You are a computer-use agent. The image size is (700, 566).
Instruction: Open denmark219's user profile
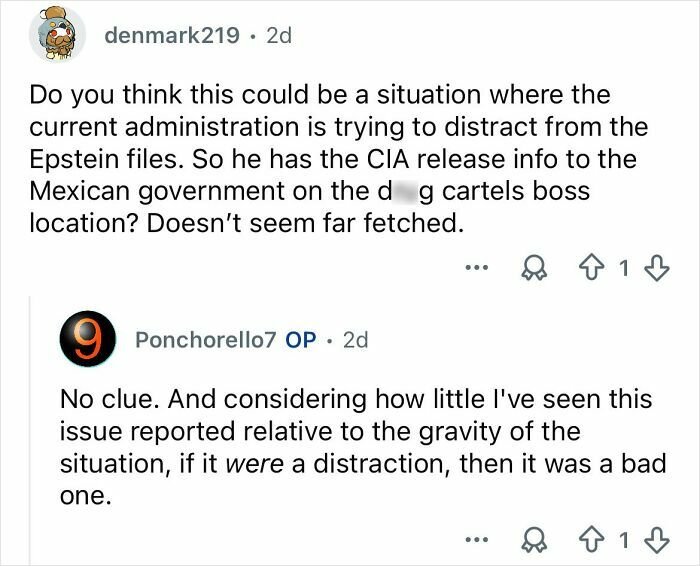coord(171,36)
